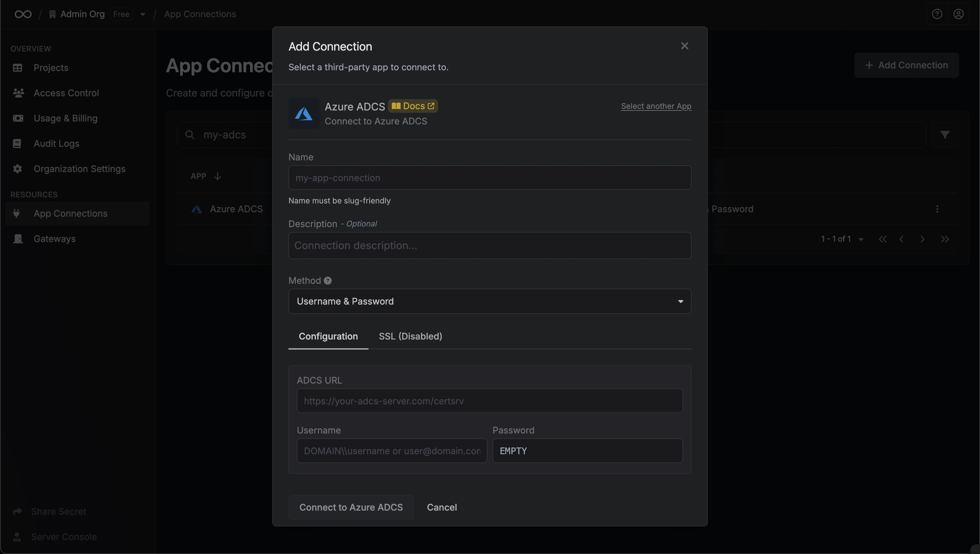The image size is (980, 554).
Task: Show the Method help tooltip icon
Action: pyautogui.click(x=328, y=281)
